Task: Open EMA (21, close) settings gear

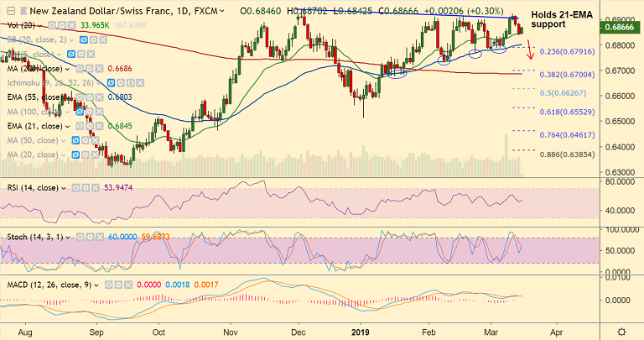Action: 89,126
